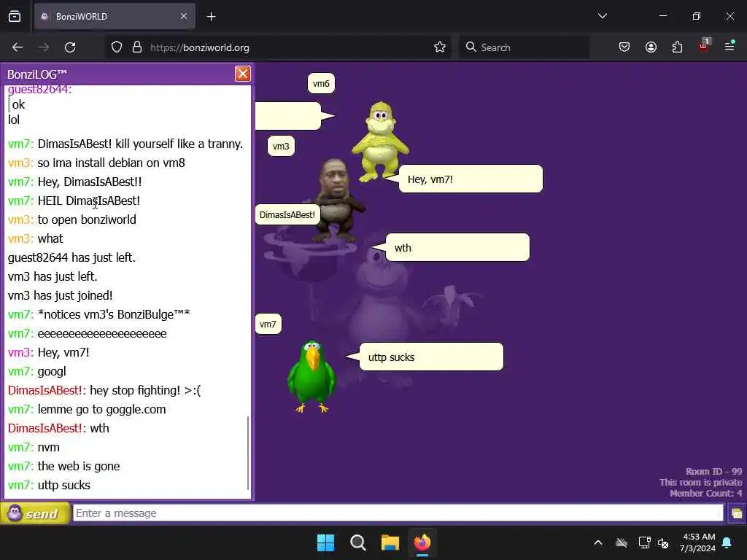
Task: Open the Firefox application menu
Action: pyautogui.click(x=729, y=46)
